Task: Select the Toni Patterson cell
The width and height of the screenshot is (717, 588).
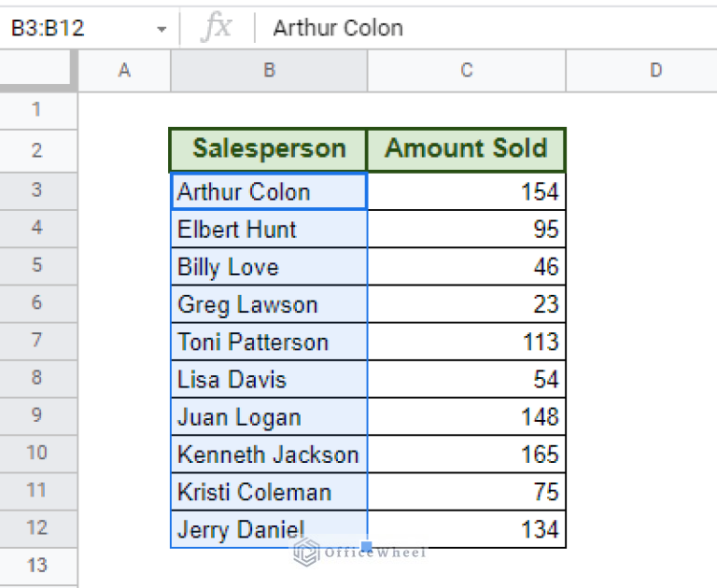Action: point(269,342)
